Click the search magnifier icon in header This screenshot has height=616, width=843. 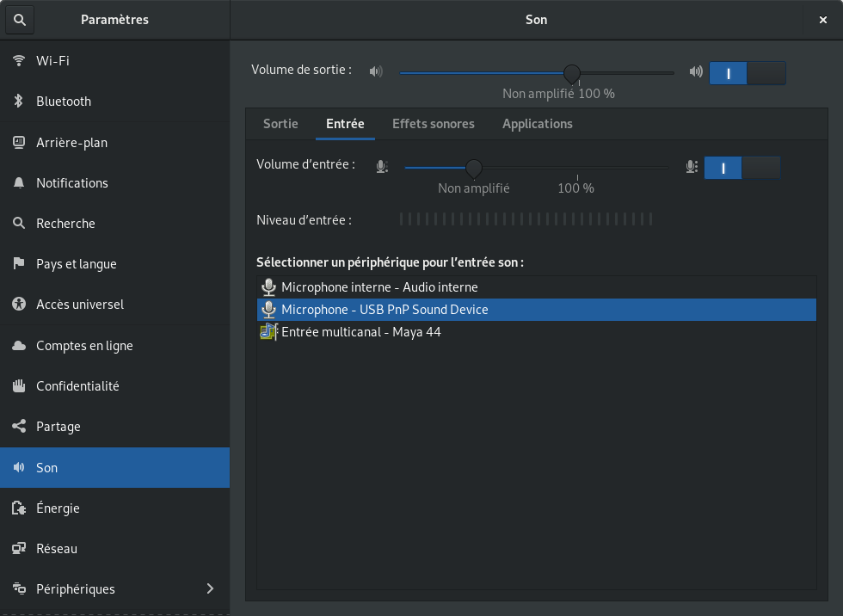20,19
